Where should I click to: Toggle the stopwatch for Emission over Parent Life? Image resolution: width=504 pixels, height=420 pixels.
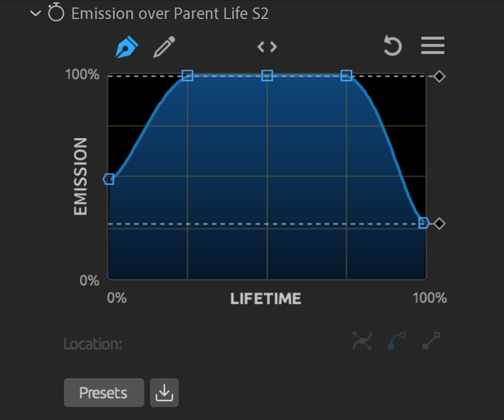coord(56,12)
